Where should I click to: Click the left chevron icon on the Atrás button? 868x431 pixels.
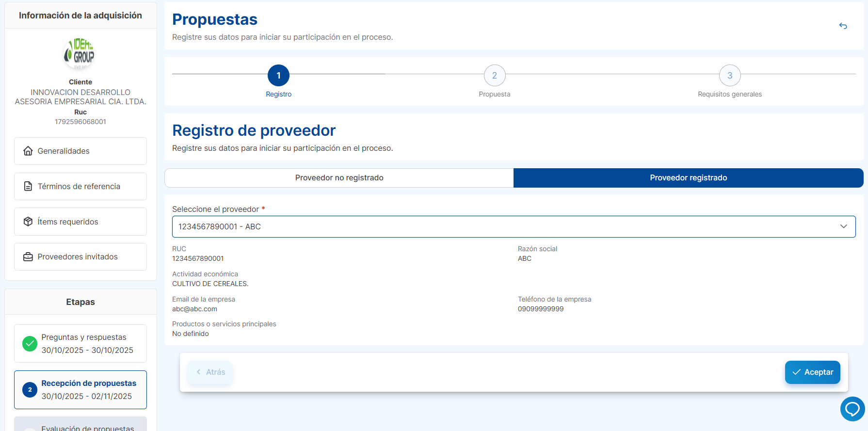coord(198,372)
